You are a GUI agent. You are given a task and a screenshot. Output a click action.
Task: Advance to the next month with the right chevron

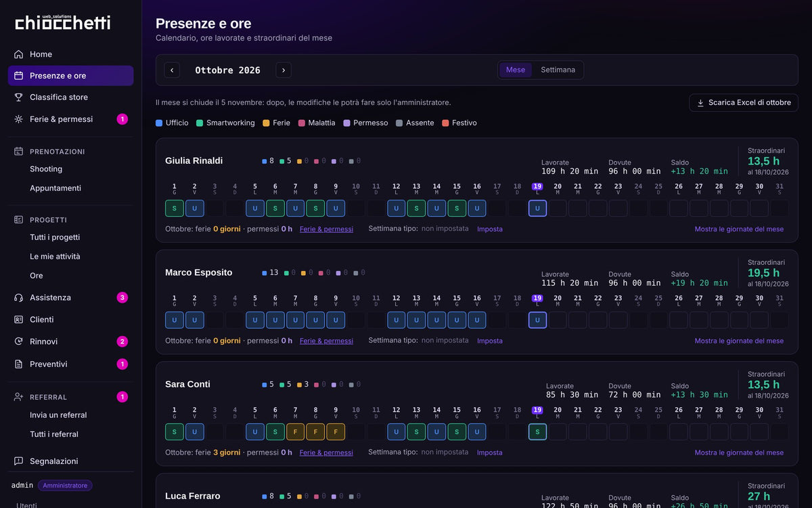[x=284, y=70]
